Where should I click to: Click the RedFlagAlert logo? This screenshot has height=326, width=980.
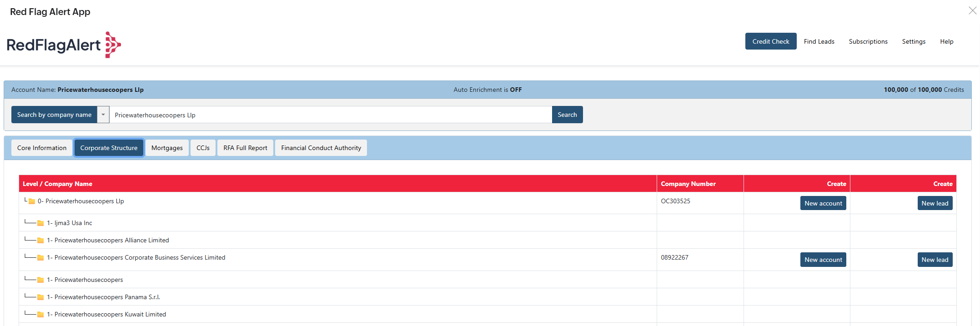click(x=64, y=45)
